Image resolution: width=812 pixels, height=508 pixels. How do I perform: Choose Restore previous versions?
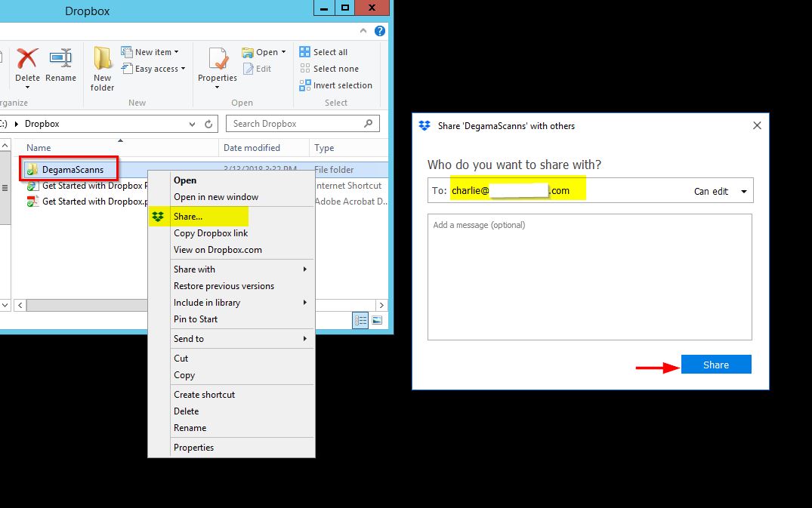coord(231,285)
